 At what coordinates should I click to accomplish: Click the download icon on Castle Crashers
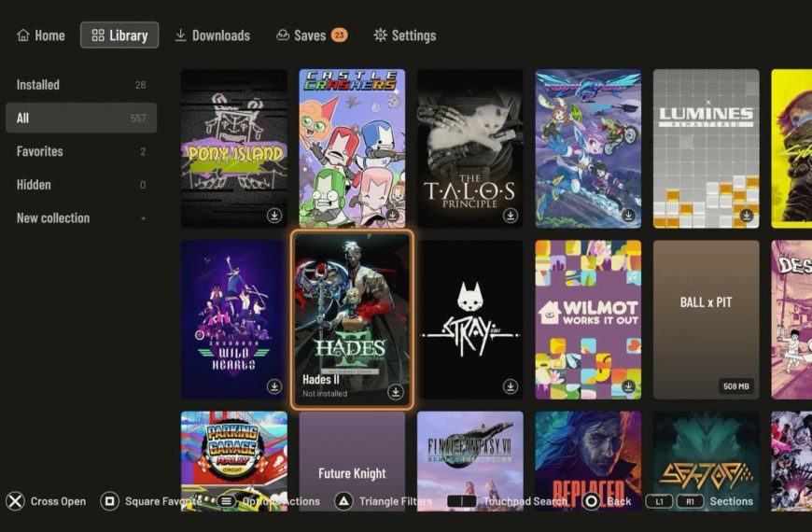pyautogui.click(x=393, y=215)
